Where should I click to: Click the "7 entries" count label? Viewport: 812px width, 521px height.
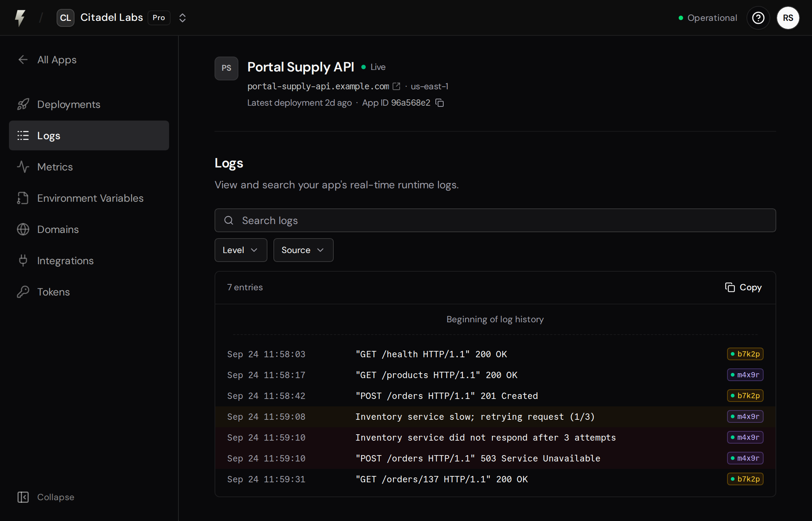coord(245,287)
